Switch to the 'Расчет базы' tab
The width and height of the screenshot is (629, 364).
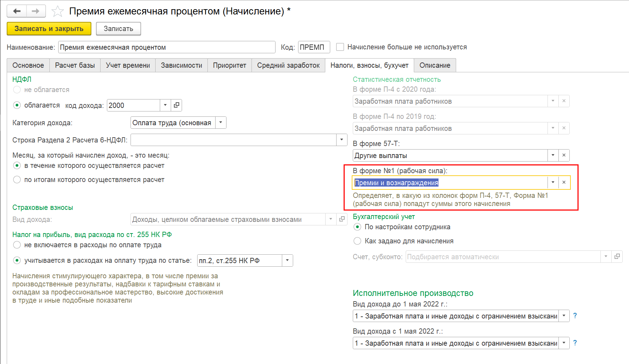(x=75, y=65)
